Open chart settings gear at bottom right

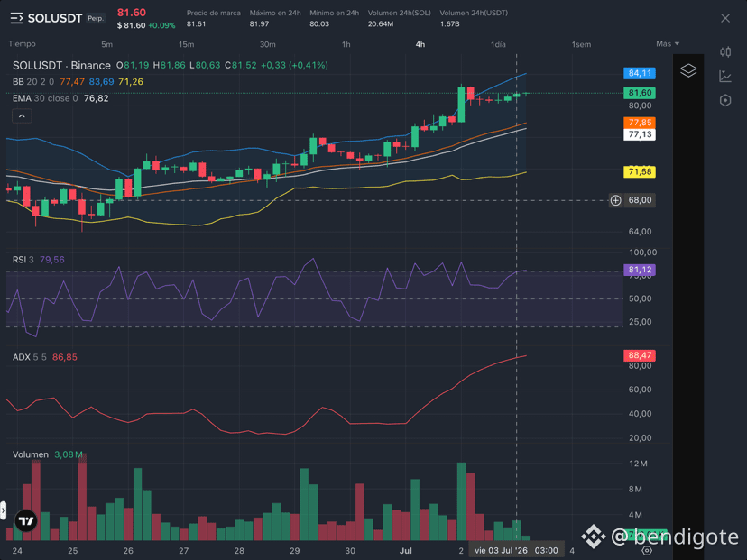click(647, 550)
